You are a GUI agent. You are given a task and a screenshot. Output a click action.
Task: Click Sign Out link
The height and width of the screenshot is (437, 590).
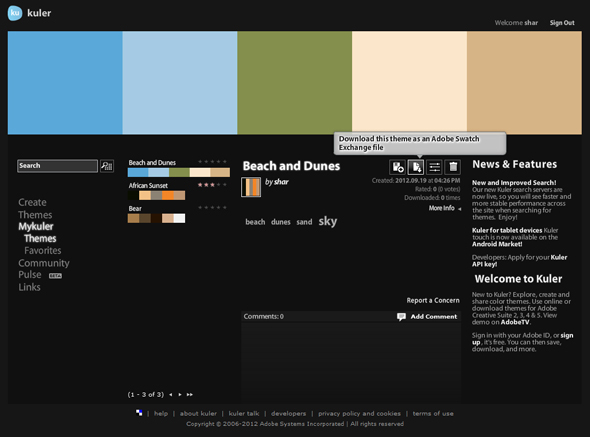(x=562, y=23)
